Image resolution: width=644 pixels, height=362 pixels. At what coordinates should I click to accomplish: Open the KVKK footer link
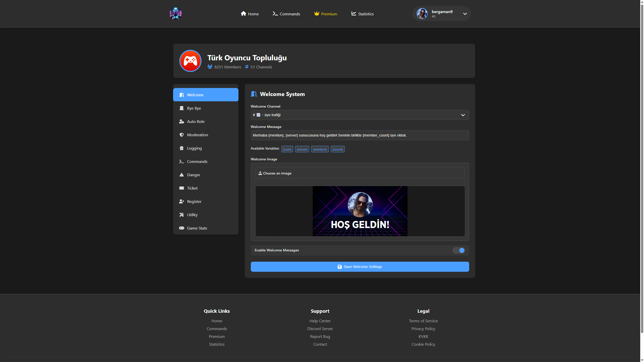click(423, 336)
